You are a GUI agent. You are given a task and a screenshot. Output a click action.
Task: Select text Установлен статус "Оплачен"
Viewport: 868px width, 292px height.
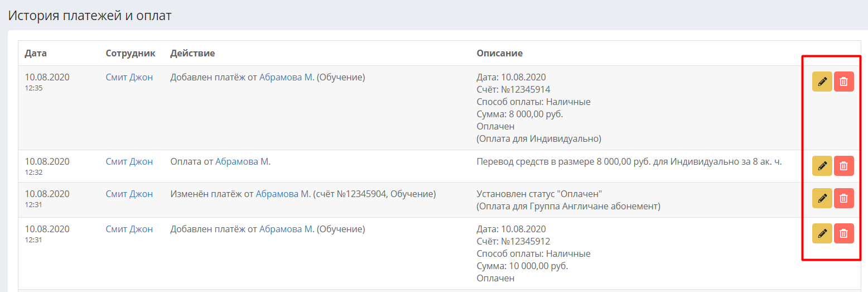[539, 194]
